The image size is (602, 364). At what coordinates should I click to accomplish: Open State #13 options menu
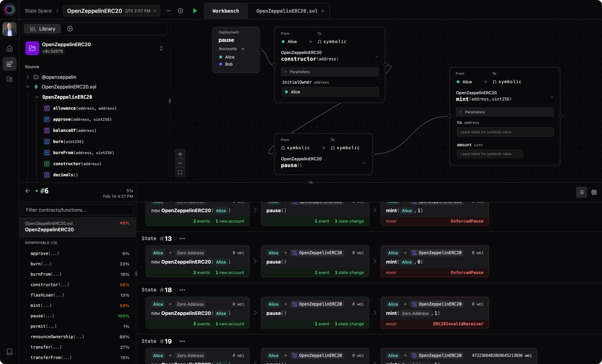point(182,239)
